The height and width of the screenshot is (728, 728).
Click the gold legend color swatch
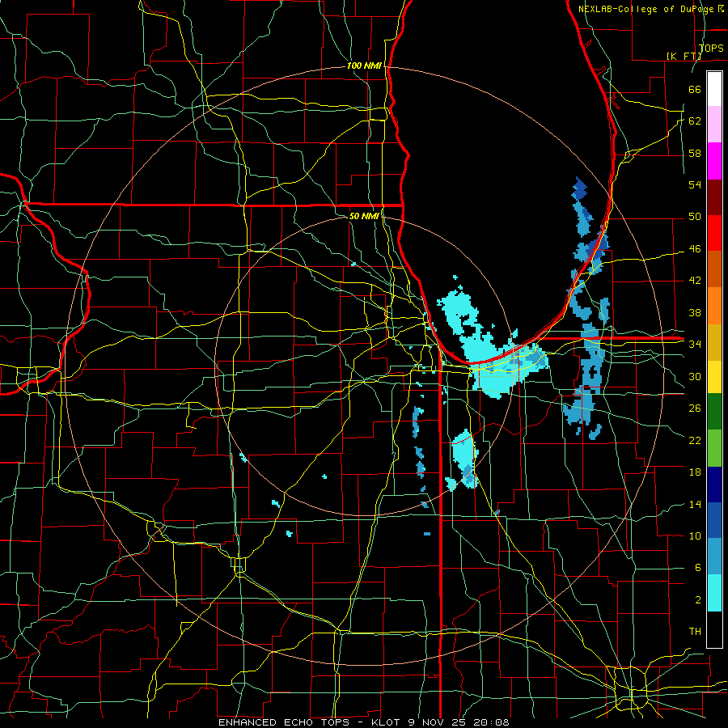click(x=714, y=342)
